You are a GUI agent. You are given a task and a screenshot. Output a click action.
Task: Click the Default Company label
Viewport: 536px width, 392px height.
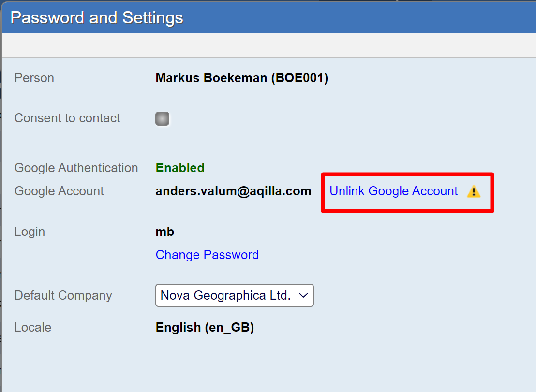pyautogui.click(x=63, y=295)
